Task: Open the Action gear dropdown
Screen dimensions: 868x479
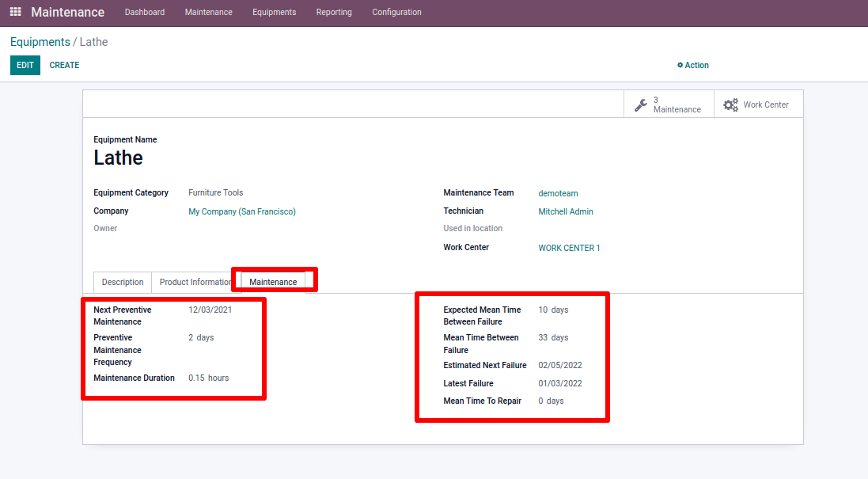Action: 692,65
